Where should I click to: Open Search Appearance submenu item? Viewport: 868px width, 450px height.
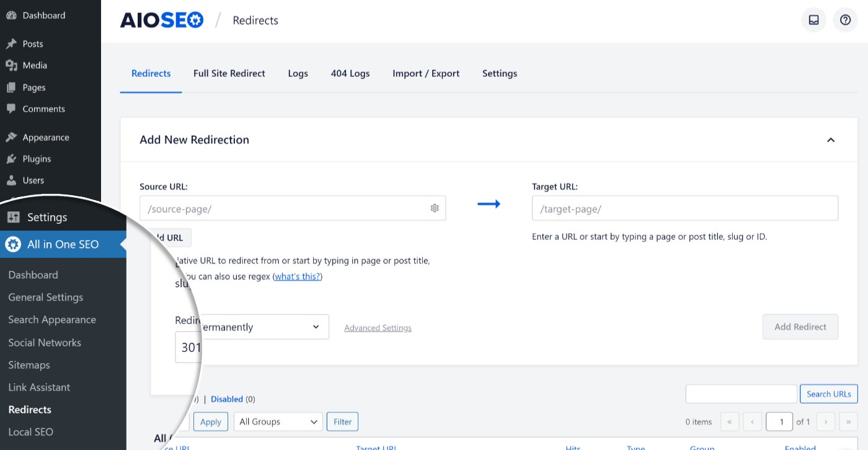pyautogui.click(x=52, y=320)
